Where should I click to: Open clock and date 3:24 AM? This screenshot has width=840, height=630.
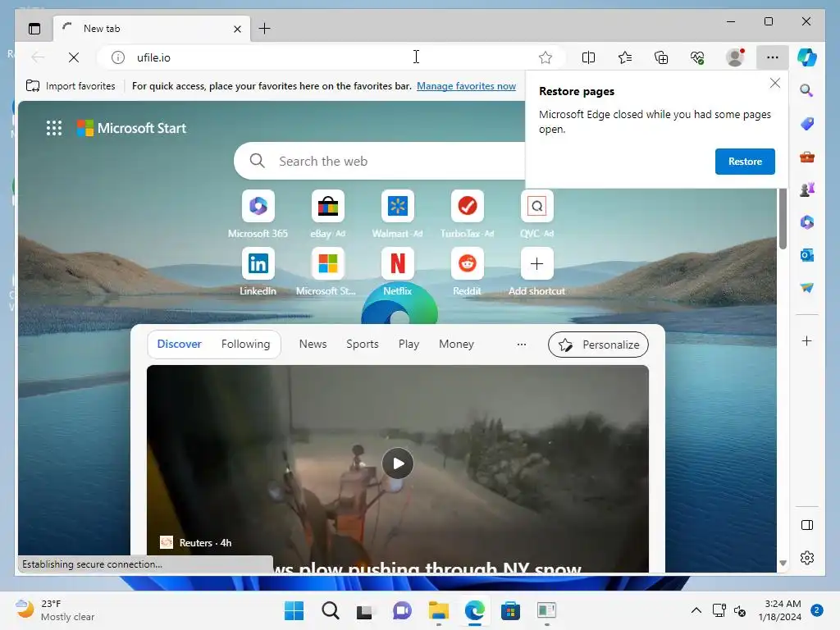click(779, 610)
